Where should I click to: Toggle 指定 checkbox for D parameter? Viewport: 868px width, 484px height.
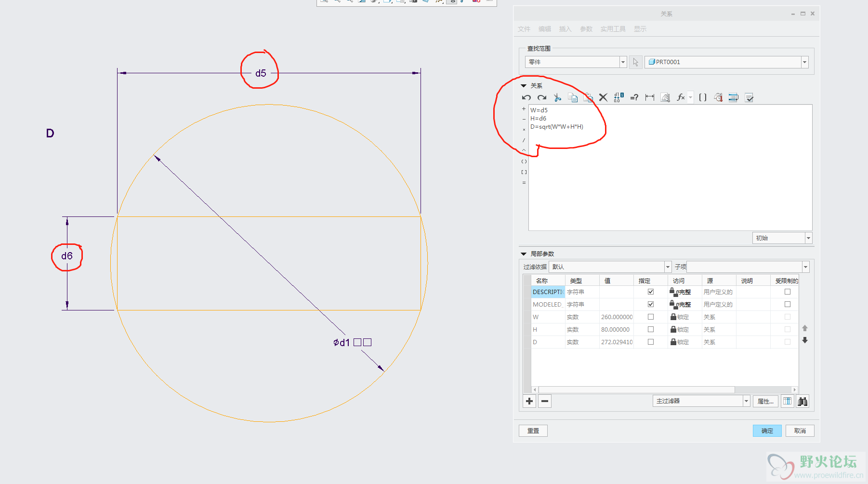(651, 342)
